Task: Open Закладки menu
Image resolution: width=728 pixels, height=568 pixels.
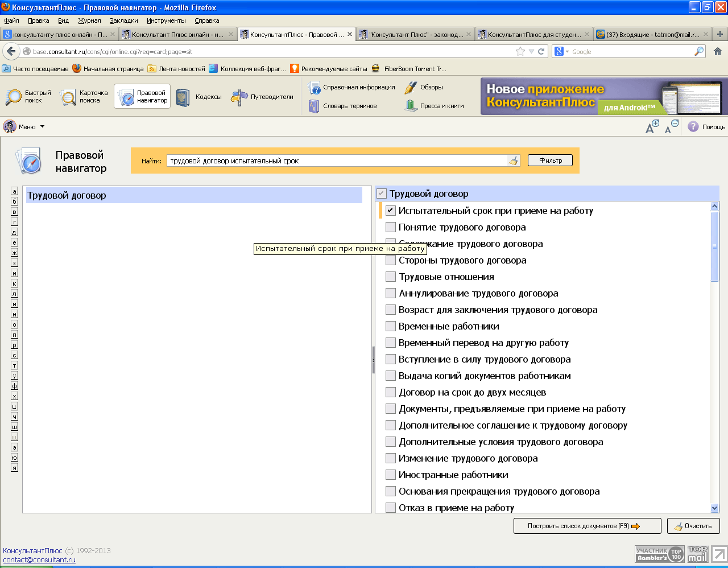Action: tap(124, 20)
